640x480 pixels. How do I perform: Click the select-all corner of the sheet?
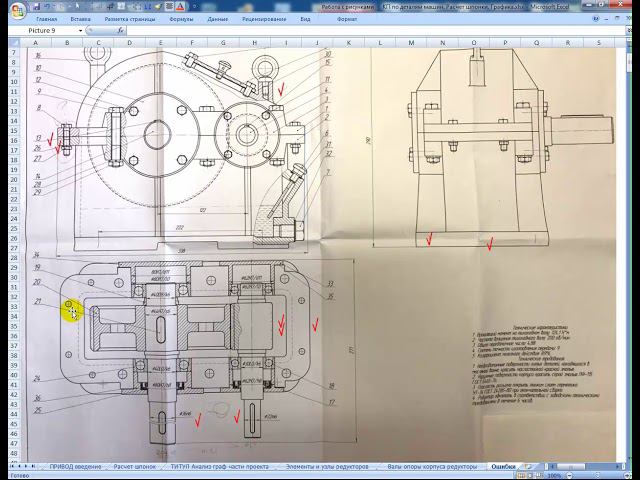[14, 42]
